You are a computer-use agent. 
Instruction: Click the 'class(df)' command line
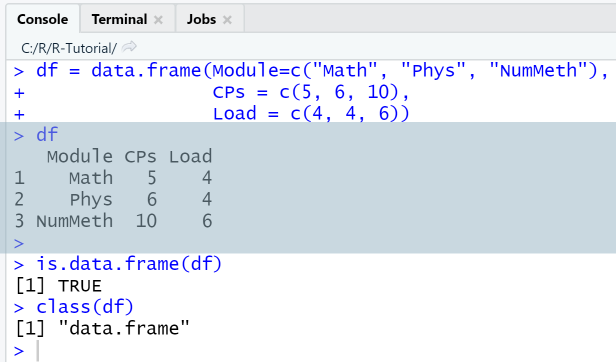(85, 307)
